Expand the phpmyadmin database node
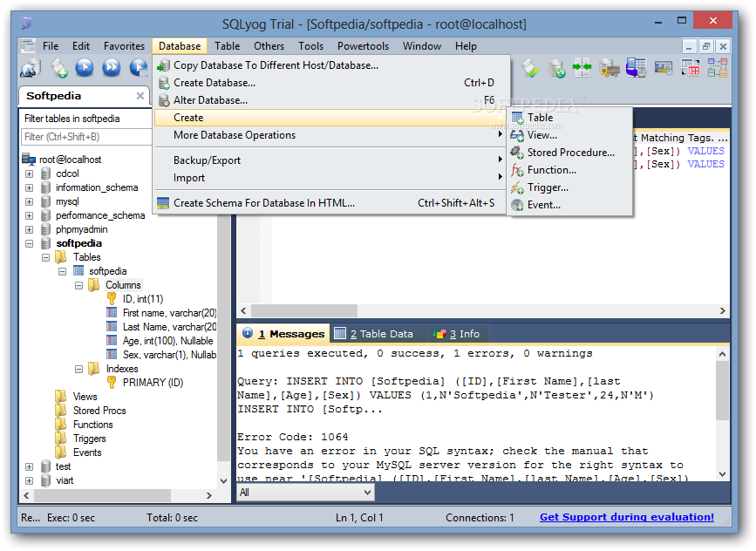The height and width of the screenshot is (551, 756). [30, 229]
